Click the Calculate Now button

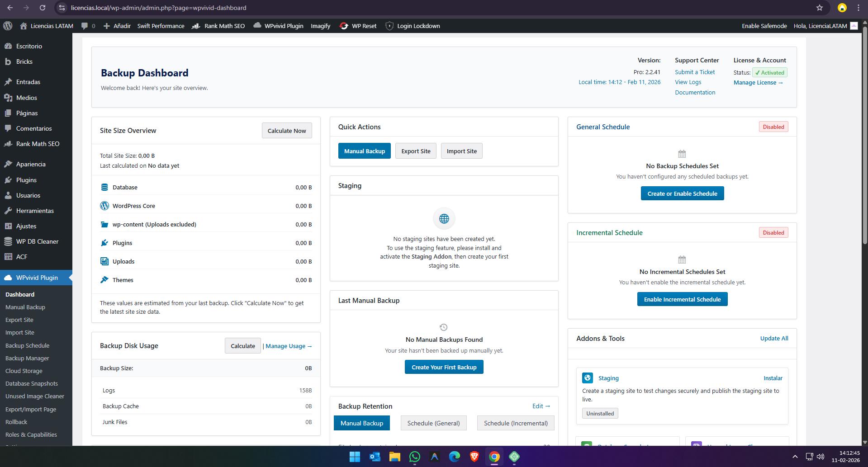coord(287,131)
